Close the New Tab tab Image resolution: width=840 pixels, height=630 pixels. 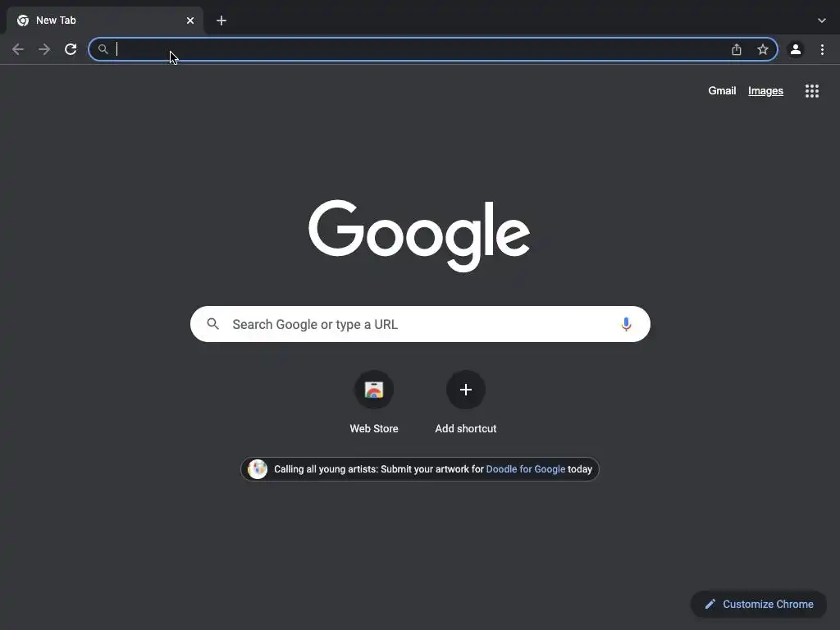tap(190, 21)
